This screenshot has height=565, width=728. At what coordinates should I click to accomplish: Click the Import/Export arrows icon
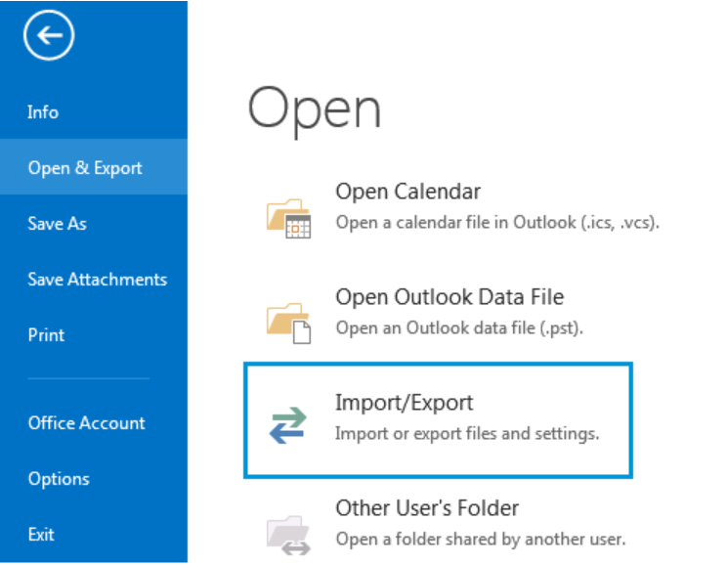(288, 425)
